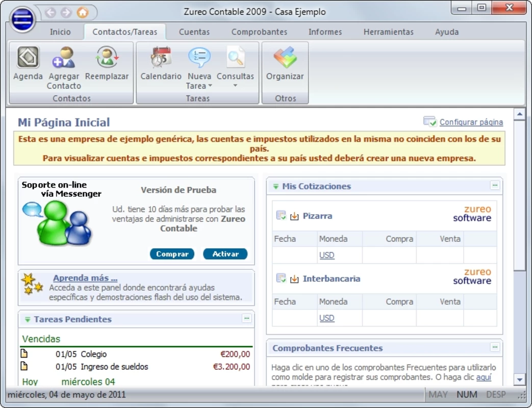Click the NUM status bar indicator
This screenshot has height=408, width=532.
467,394
